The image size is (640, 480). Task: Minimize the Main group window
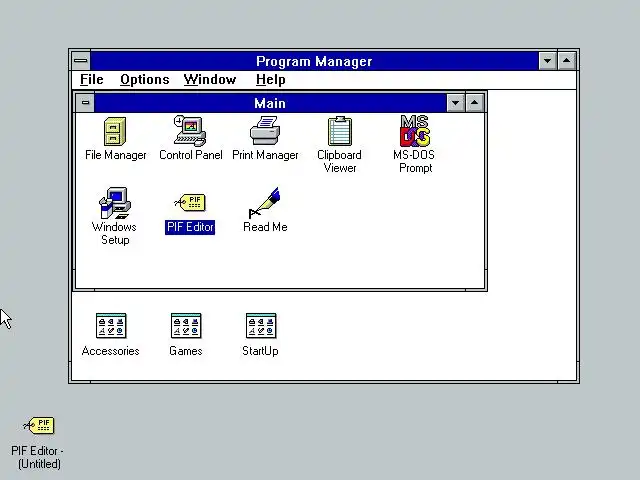456,103
